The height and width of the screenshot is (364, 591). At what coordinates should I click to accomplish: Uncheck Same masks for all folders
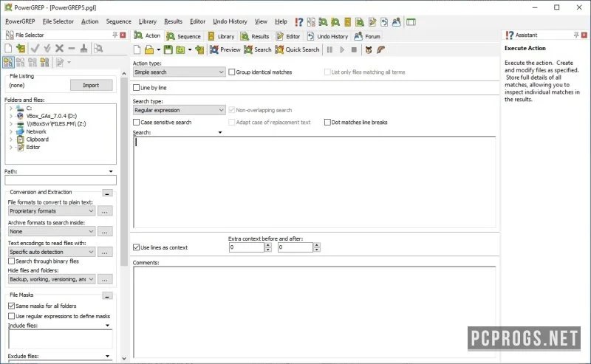pyautogui.click(x=11, y=306)
